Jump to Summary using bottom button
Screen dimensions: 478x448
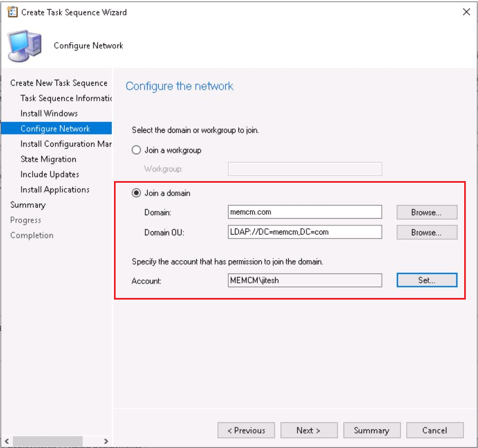pyautogui.click(x=371, y=430)
